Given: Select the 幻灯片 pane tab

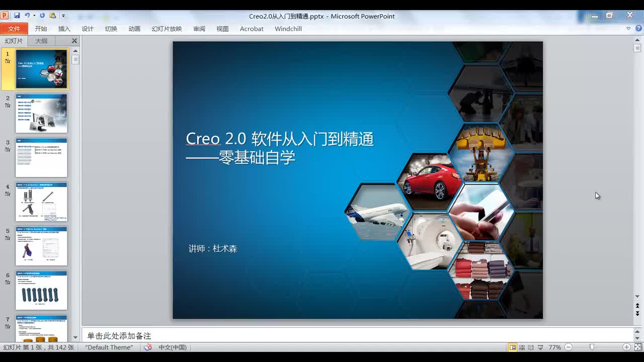Looking at the screenshot, I should (x=14, y=41).
